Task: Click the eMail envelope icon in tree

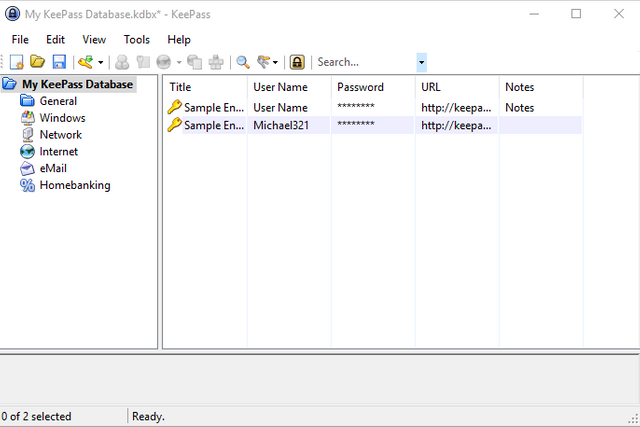Action: 27,168
